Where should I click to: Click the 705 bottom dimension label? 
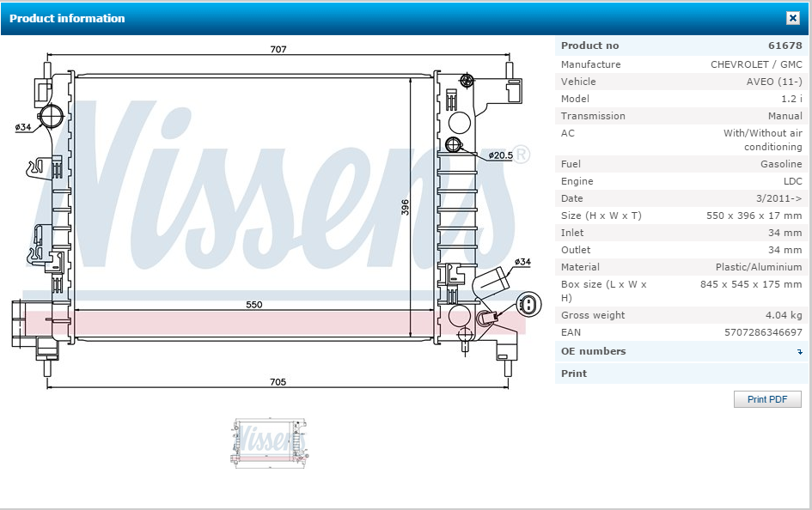(278, 382)
